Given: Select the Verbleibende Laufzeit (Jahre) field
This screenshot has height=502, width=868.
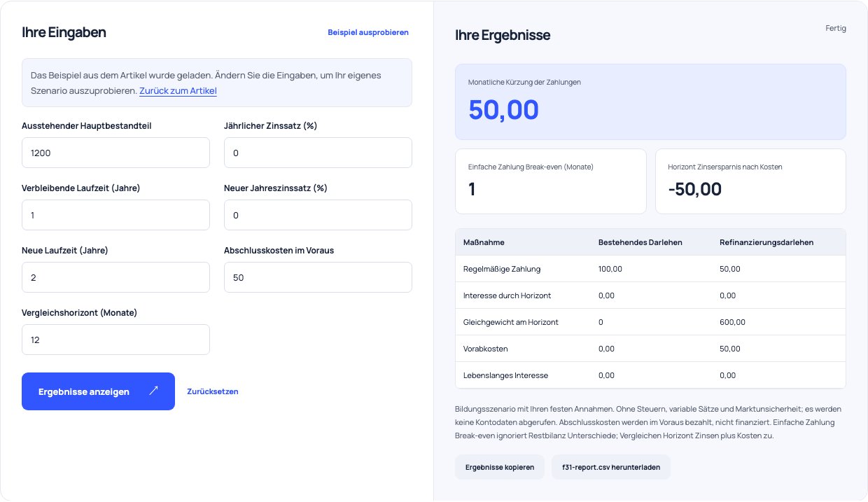Looking at the screenshot, I should 115,215.
